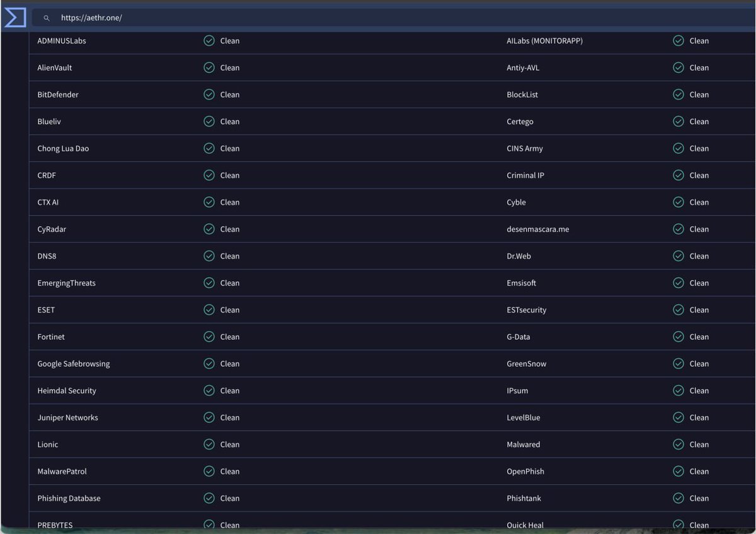Select the G-Data vendor name

click(518, 337)
